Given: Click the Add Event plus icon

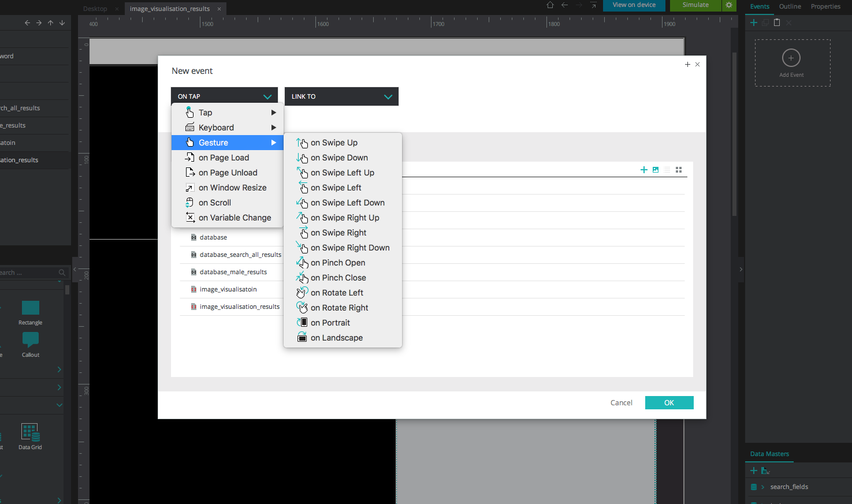Looking at the screenshot, I should pos(791,58).
